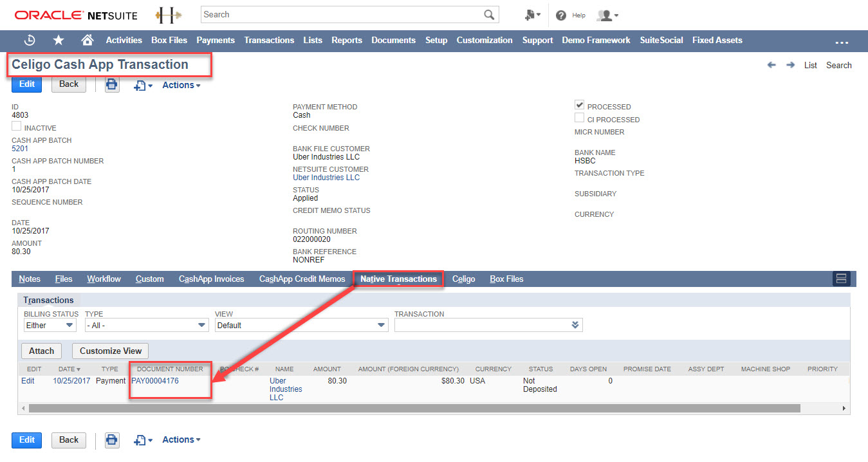
Task: Go to previous record arrow
Action: coord(771,65)
